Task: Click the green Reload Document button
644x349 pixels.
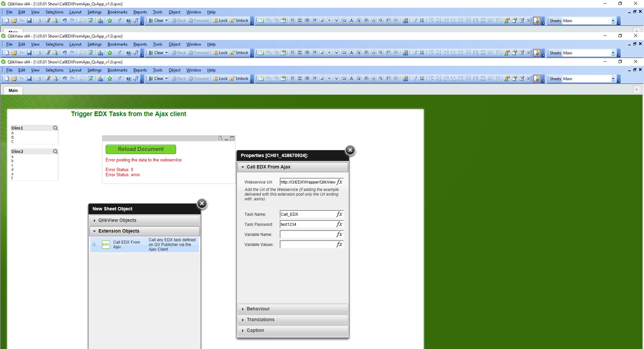Action: (x=141, y=149)
